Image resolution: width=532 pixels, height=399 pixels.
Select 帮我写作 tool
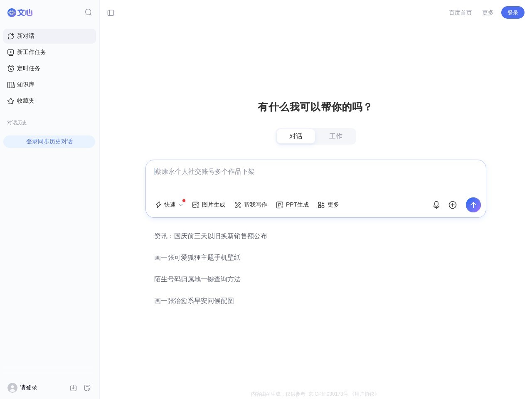click(x=251, y=205)
